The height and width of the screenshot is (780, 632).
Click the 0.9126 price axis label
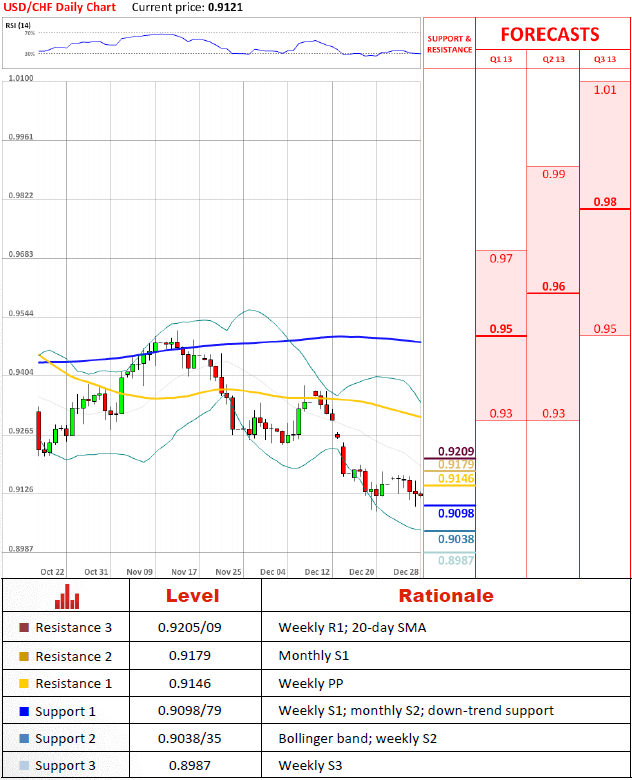pyautogui.click(x=21, y=489)
